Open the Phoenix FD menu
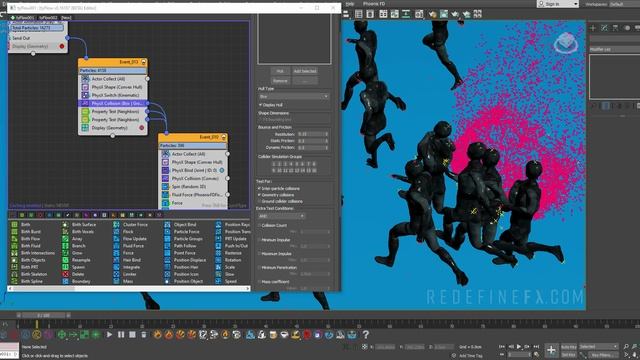Screen dimensions: 640x360 (x=374, y=4)
